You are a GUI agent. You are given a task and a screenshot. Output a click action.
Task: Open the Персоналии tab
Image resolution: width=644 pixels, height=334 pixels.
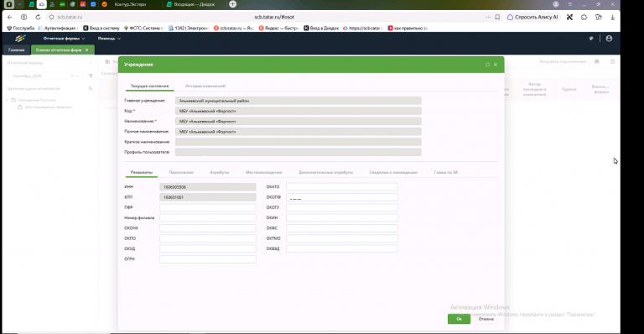181,172
